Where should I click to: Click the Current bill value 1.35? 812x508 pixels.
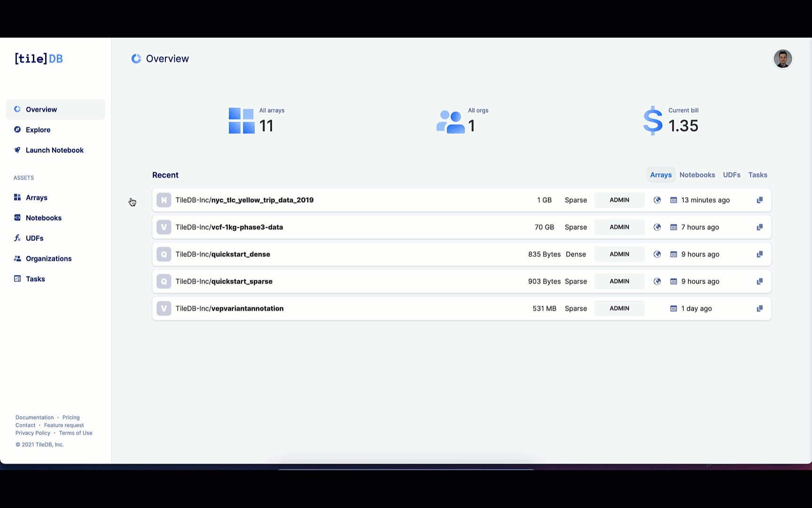pos(683,126)
